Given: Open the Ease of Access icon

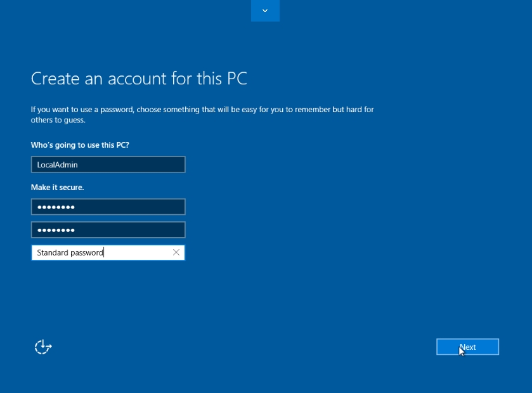Looking at the screenshot, I should pos(43,347).
